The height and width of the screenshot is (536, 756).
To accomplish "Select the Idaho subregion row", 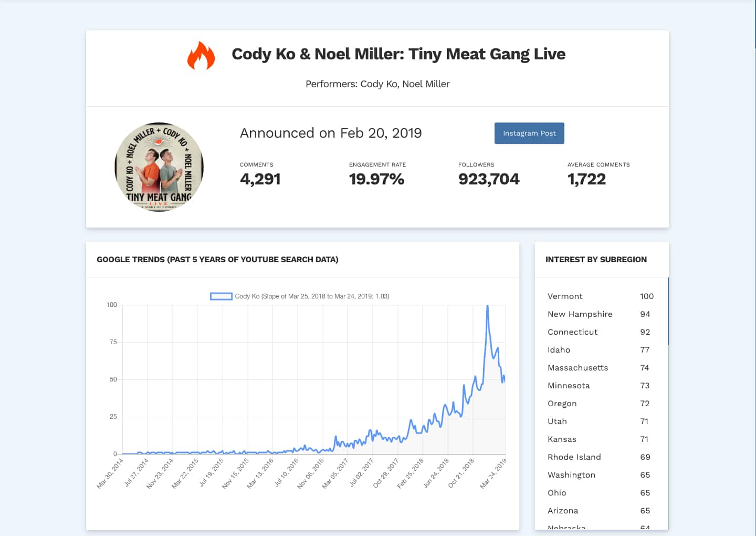I will (601, 350).
